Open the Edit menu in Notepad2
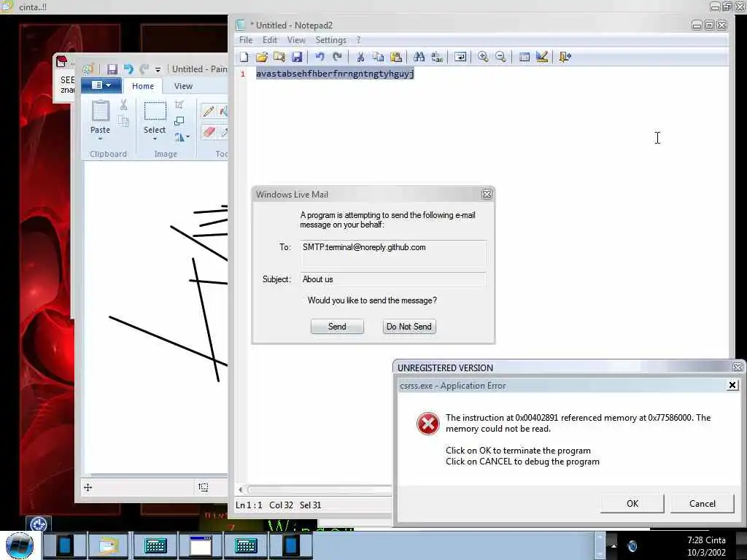 coord(270,40)
